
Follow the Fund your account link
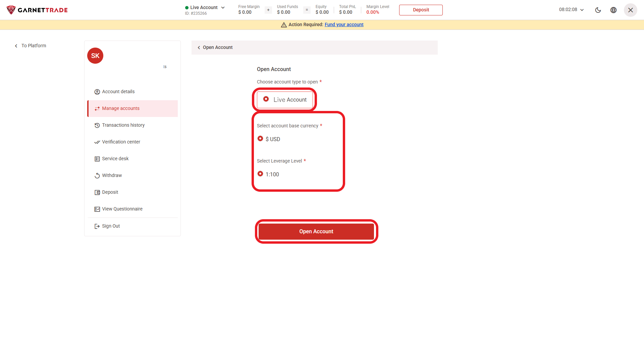(x=344, y=25)
